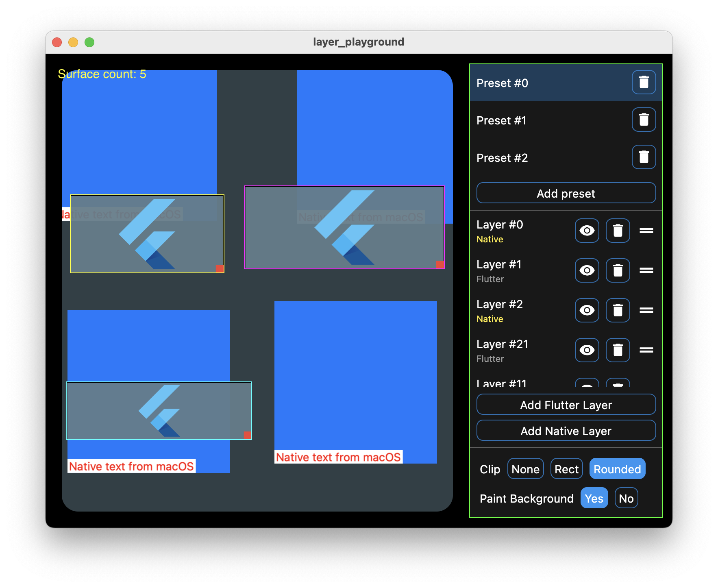Screen dimensions: 718x588
Task: Delete Preset #2 using its trash icon
Action: click(643, 157)
